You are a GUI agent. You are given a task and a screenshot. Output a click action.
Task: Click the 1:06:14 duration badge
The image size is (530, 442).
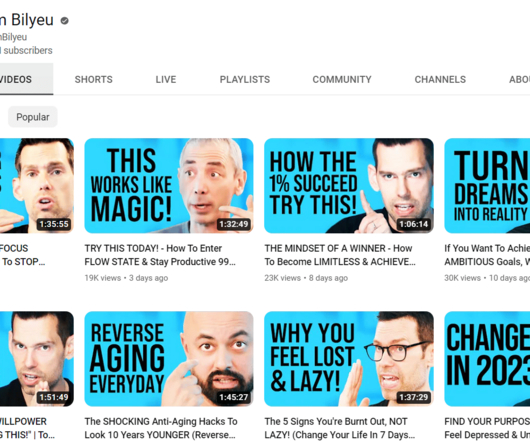413,224
